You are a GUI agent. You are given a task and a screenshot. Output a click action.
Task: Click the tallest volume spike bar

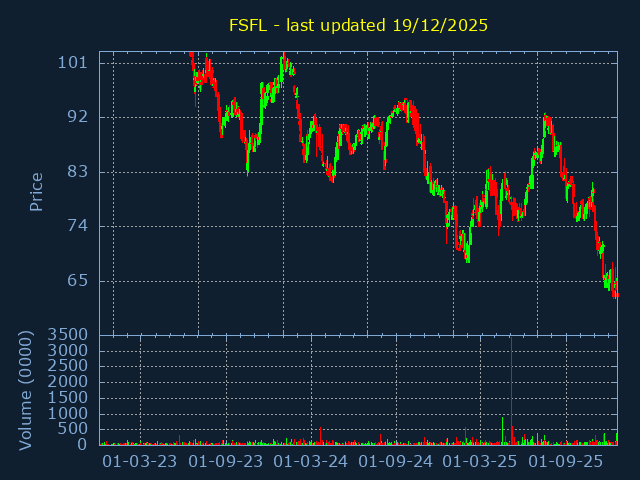click(512, 390)
